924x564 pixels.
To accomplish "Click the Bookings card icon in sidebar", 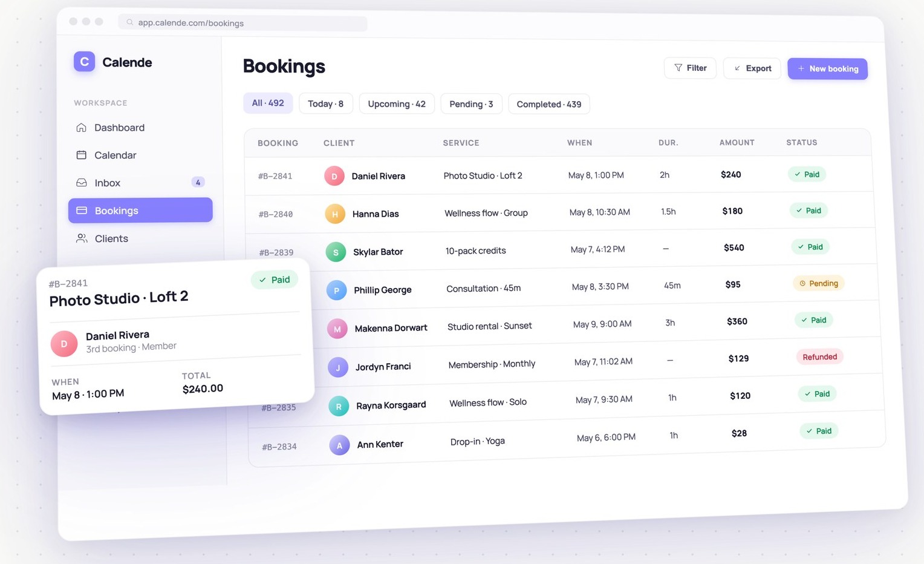I will (82, 211).
